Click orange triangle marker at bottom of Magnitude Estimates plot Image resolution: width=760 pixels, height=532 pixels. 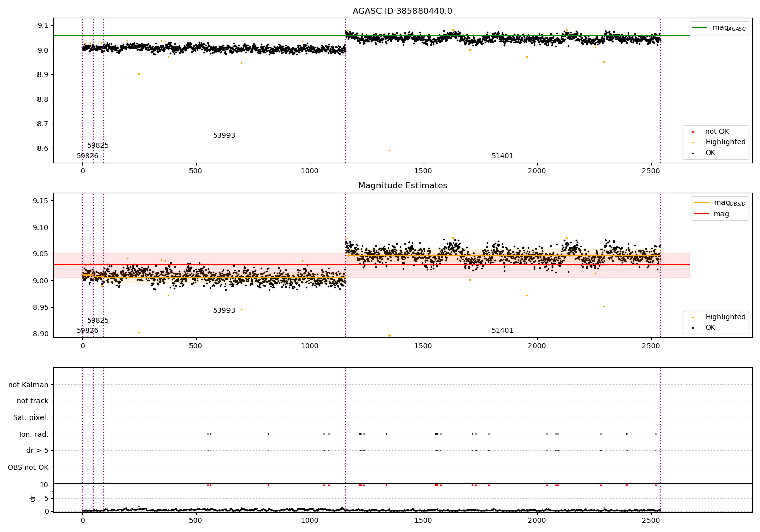click(389, 336)
